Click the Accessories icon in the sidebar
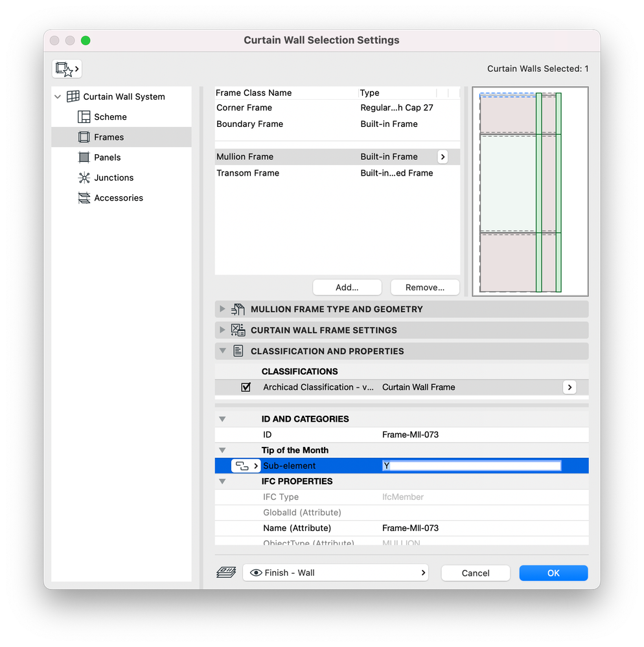Image resolution: width=644 pixels, height=647 pixels. (x=84, y=198)
